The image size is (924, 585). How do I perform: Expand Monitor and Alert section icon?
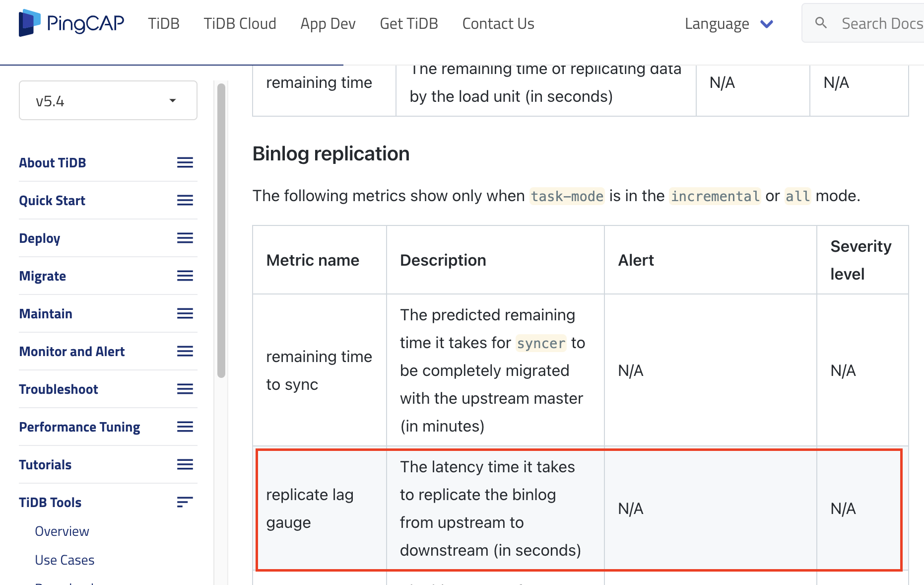point(185,352)
